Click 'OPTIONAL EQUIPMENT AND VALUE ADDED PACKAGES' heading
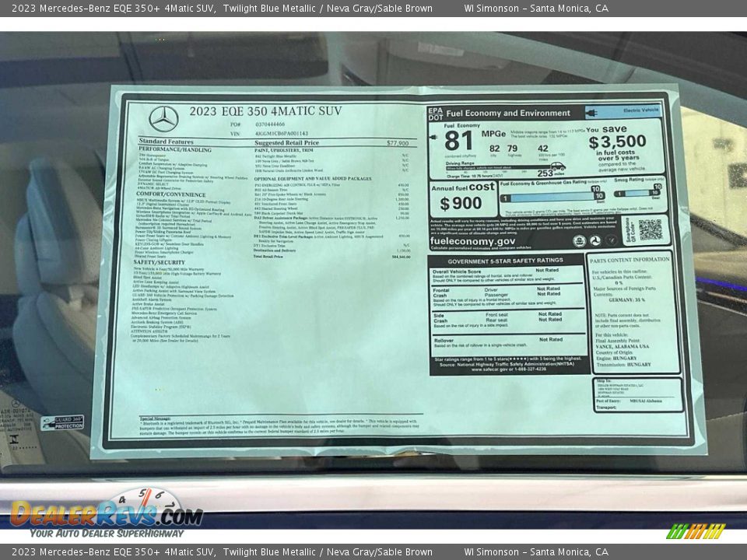The image size is (747, 560). coord(313,179)
